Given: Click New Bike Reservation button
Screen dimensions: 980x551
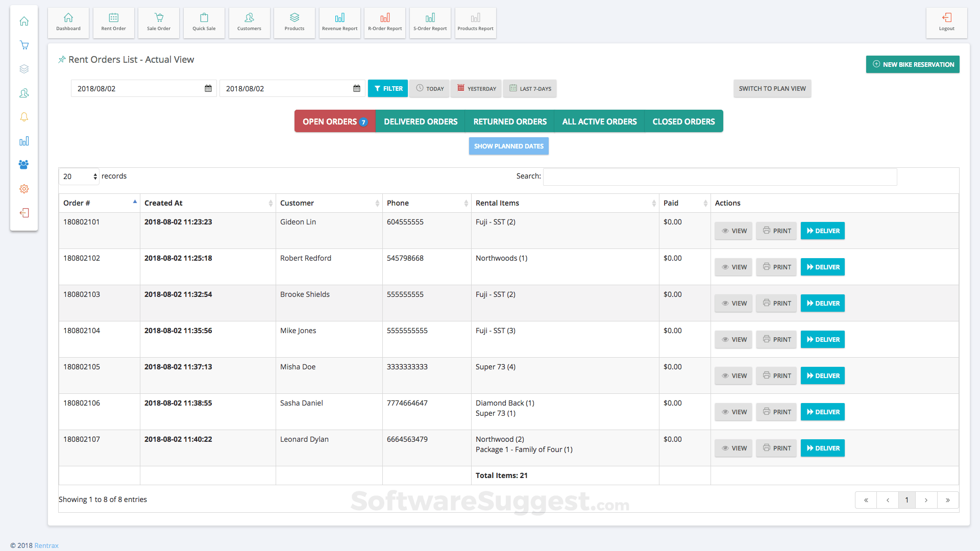Looking at the screenshot, I should point(913,64).
